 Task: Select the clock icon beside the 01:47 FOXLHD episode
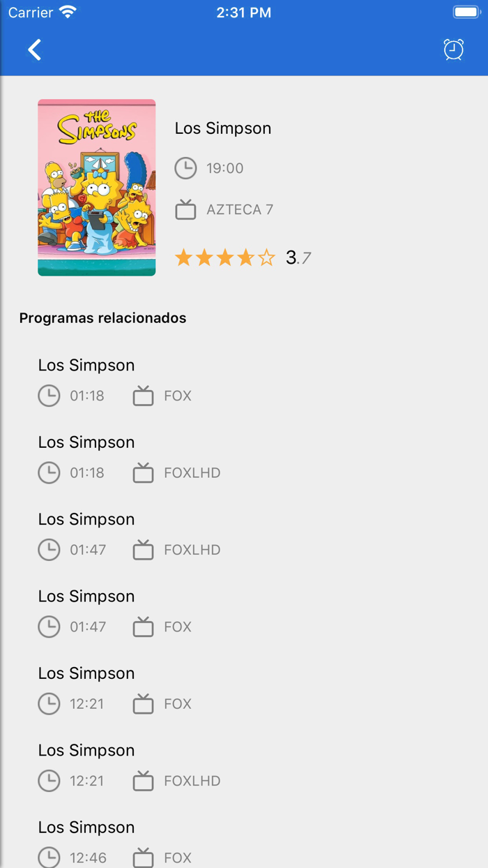[x=49, y=549]
